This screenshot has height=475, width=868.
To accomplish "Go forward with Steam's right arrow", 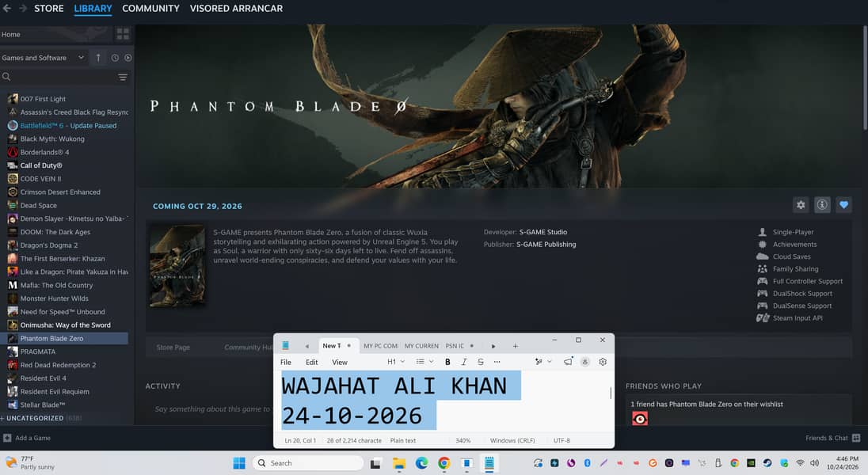I will (x=23, y=8).
